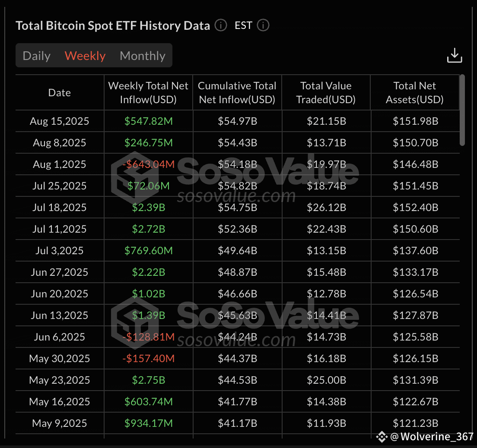The height and width of the screenshot is (448, 477).
Task: Click the Weekly Total Net Inflow header
Action: (x=149, y=92)
